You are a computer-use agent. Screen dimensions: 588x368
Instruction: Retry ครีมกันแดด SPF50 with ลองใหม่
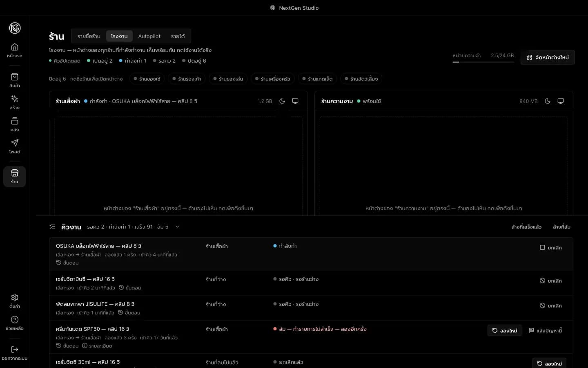click(x=504, y=330)
